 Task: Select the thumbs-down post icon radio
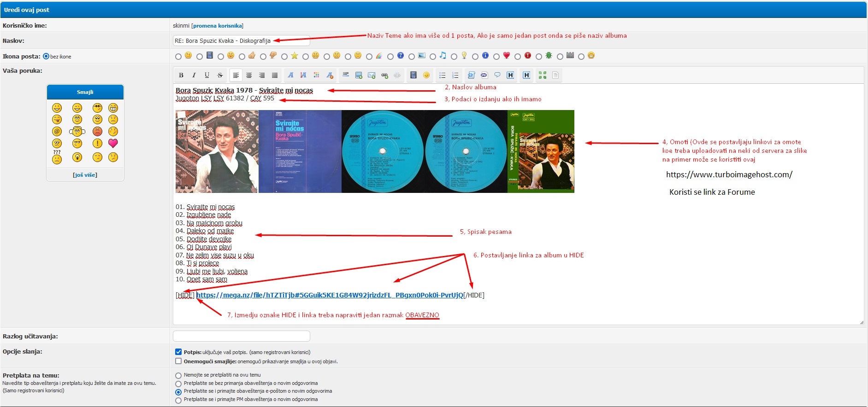pos(263,57)
